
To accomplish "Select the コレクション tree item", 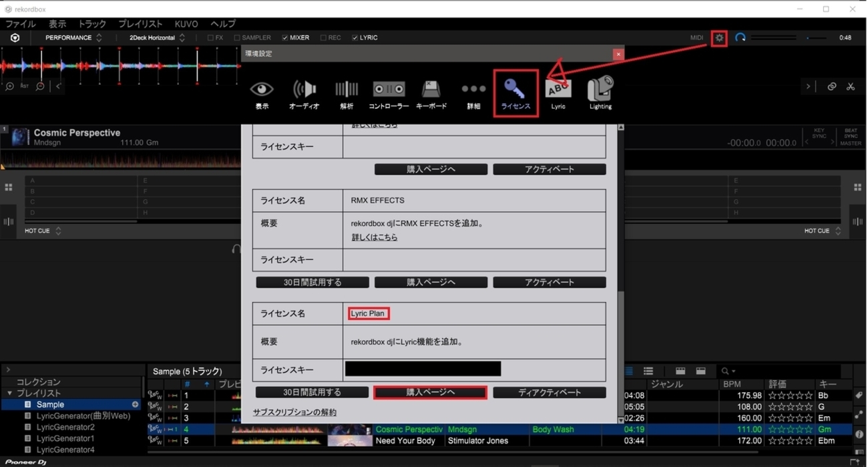I will tap(39, 382).
